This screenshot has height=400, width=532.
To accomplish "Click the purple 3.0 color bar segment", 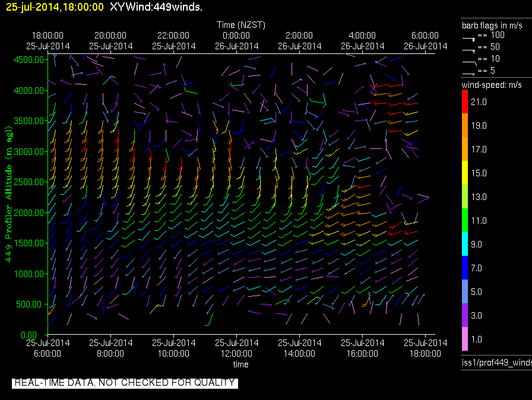I will coord(465,315).
